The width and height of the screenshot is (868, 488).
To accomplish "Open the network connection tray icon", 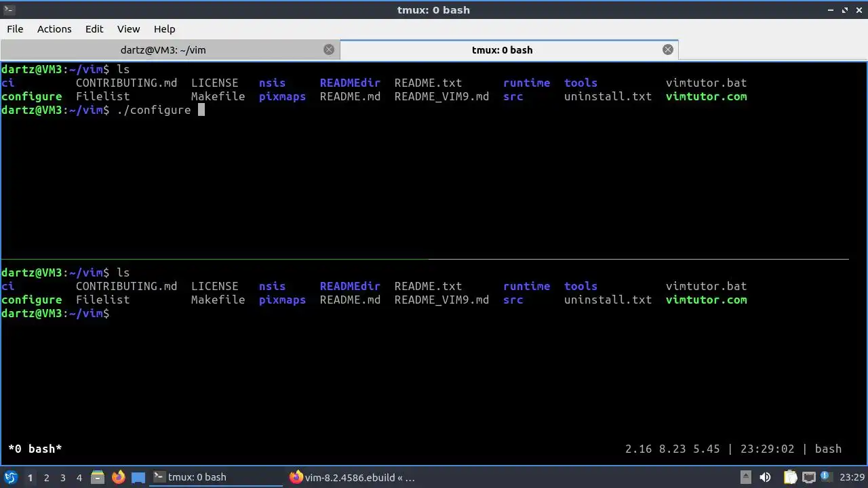I will 809,477.
